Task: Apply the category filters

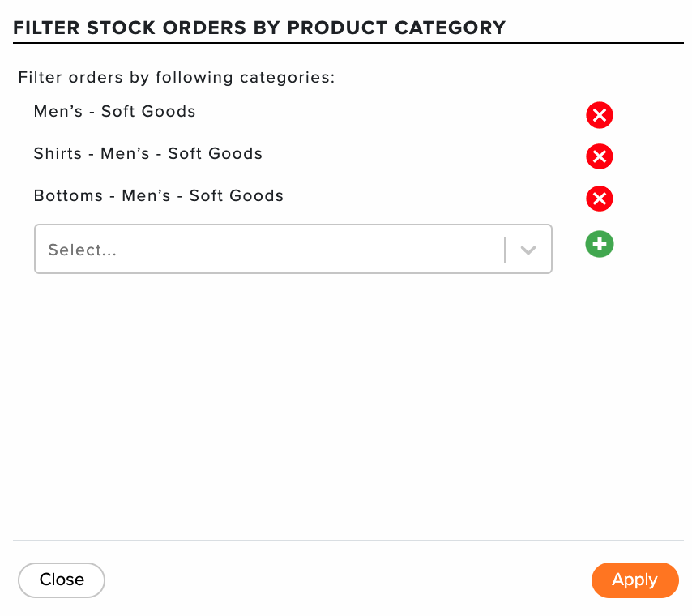Action: pyautogui.click(x=634, y=580)
